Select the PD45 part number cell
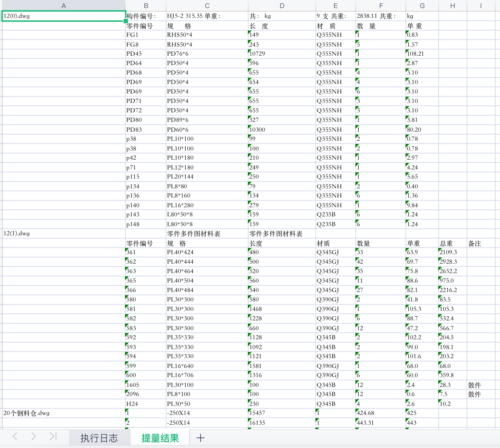The width and height of the screenshot is (500, 448). [x=145, y=54]
